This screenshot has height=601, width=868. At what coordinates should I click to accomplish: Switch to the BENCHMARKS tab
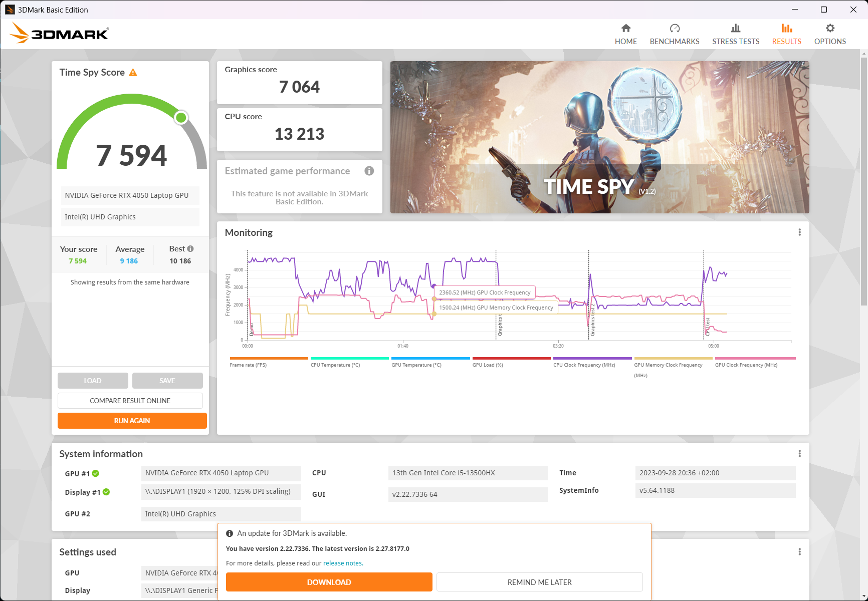(x=675, y=35)
